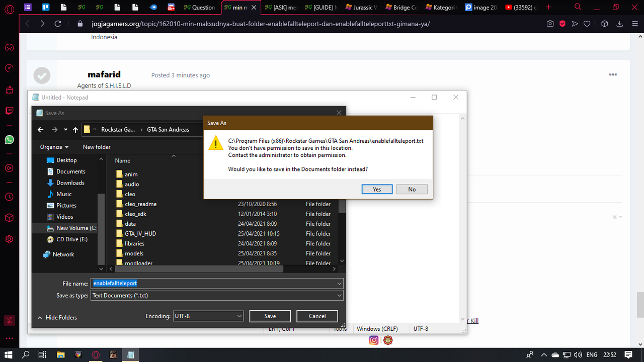Screen dimensions: 644x362
Task: Select Downloads in navigation pane
Action: point(70,183)
